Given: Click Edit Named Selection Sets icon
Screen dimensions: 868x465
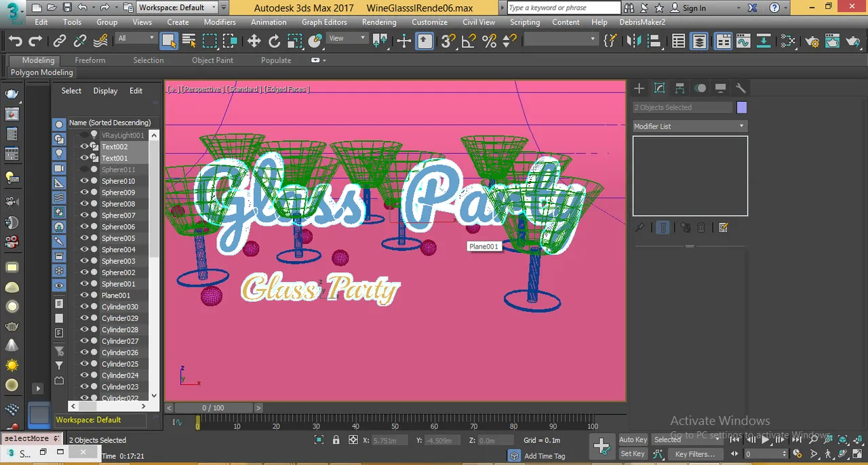Looking at the screenshot, I should click(610, 41).
